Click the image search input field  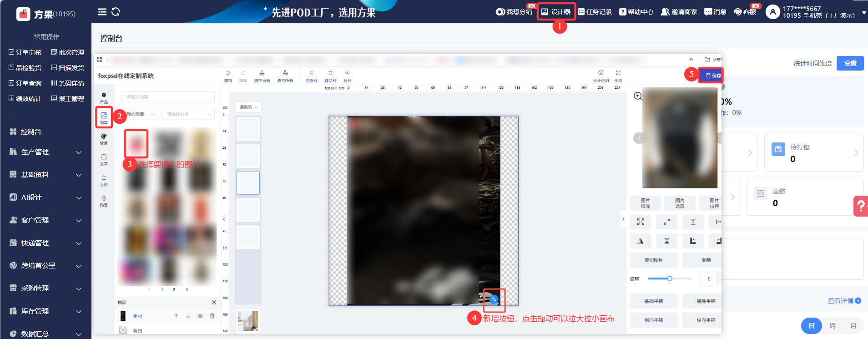tap(168, 97)
